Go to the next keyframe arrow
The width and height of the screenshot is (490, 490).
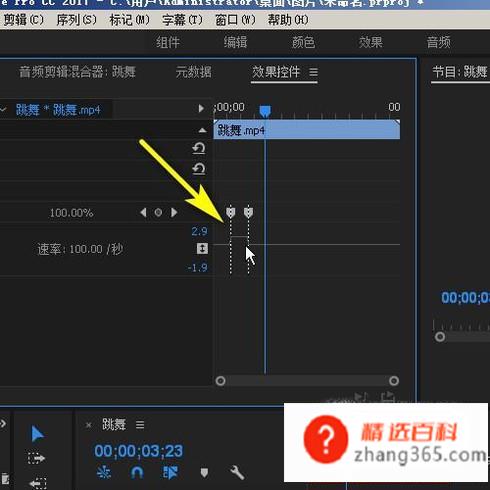(174, 212)
